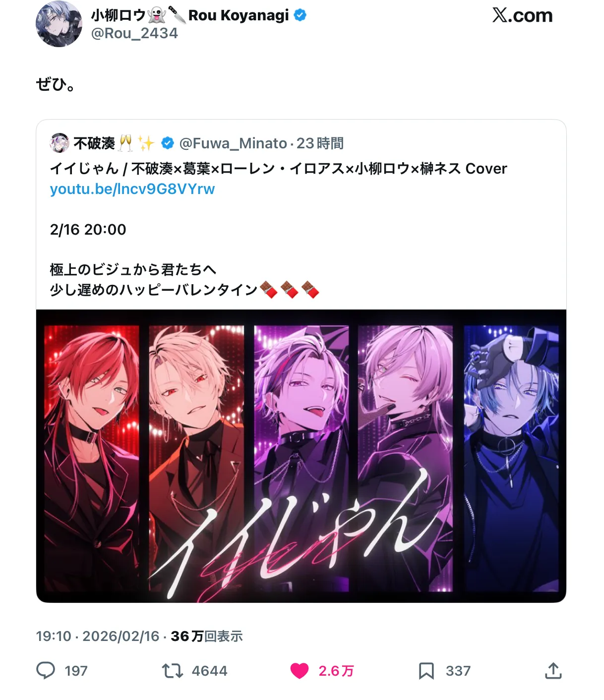604x700 pixels.
Task: Click the share upload icon
Action: pos(553,671)
